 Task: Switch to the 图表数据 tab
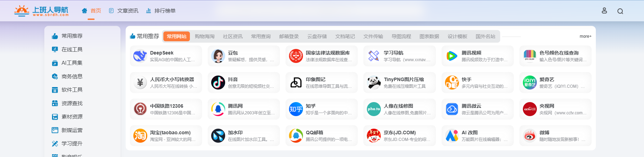pyautogui.click(x=429, y=36)
